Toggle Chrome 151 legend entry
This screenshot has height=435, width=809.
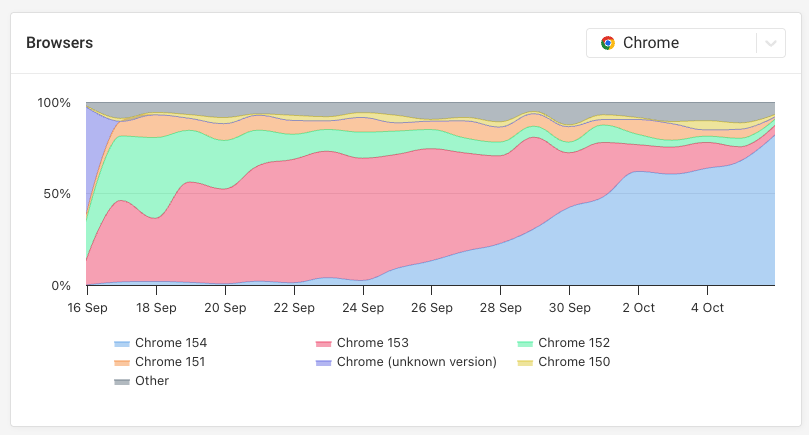(x=159, y=362)
